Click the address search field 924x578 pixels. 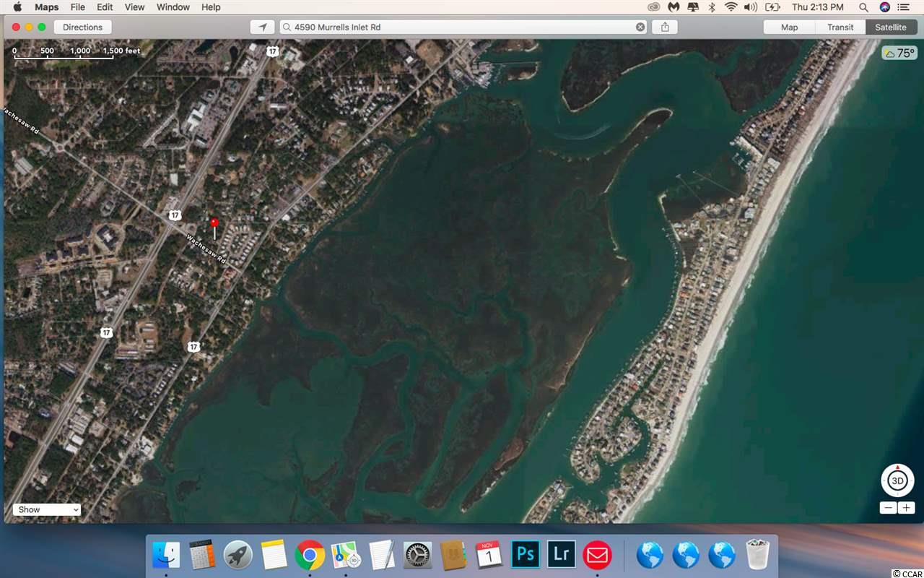pyautogui.click(x=462, y=27)
